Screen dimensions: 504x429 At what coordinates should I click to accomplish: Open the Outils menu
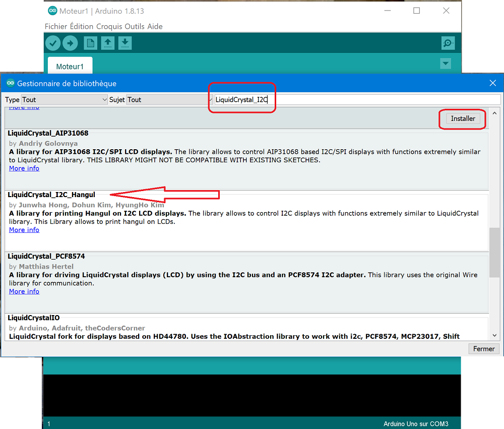click(x=135, y=26)
